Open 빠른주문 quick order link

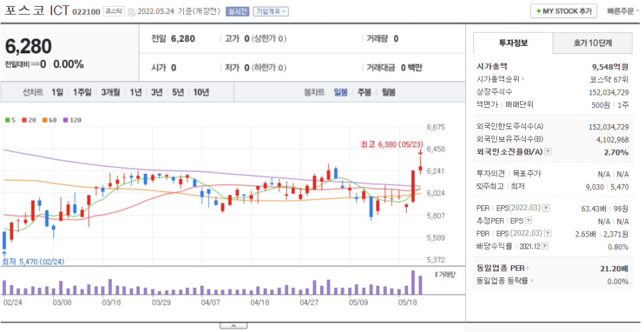tap(623, 11)
